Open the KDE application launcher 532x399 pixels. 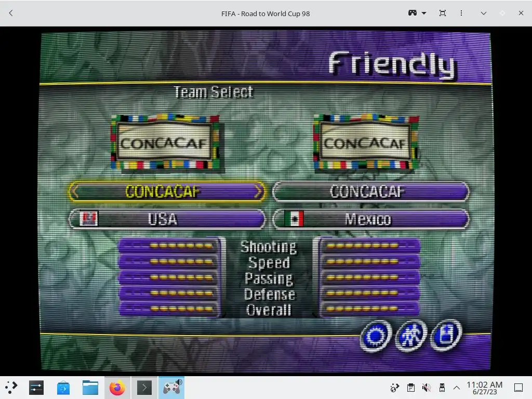pos(11,388)
